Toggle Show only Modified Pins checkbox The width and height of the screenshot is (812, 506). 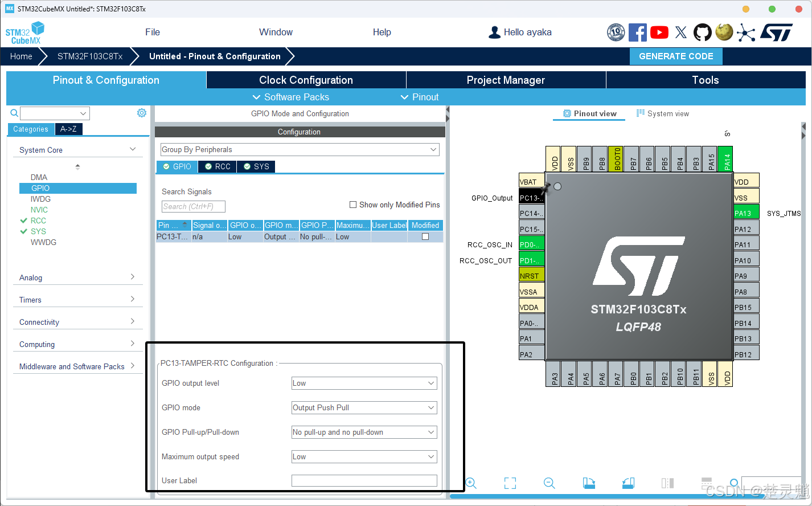[x=353, y=205]
